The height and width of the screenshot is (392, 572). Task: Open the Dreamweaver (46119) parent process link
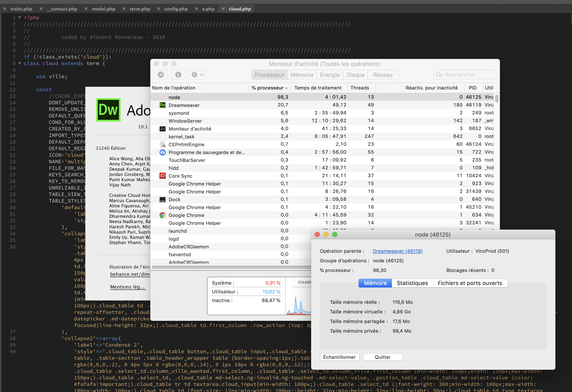[397, 251]
